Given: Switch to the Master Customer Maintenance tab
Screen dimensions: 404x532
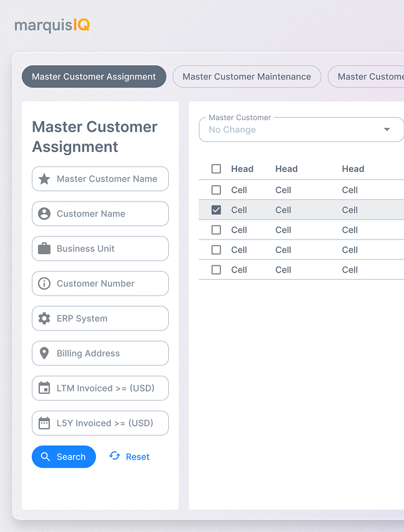Looking at the screenshot, I should pos(247,77).
